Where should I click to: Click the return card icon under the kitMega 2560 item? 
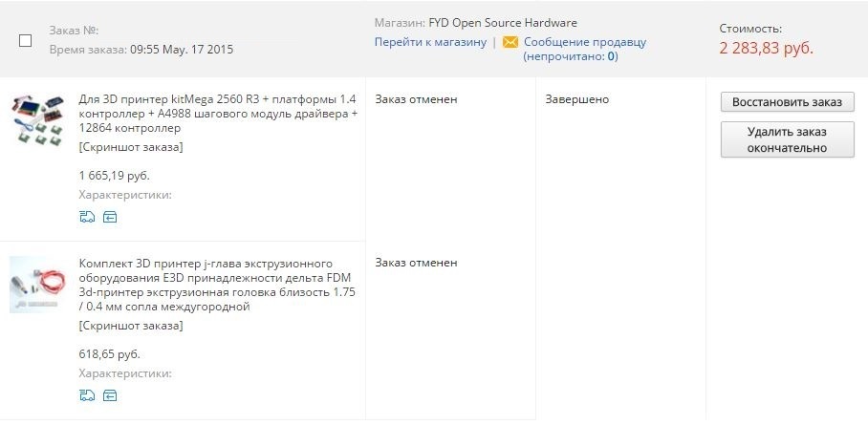(x=110, y=217)
